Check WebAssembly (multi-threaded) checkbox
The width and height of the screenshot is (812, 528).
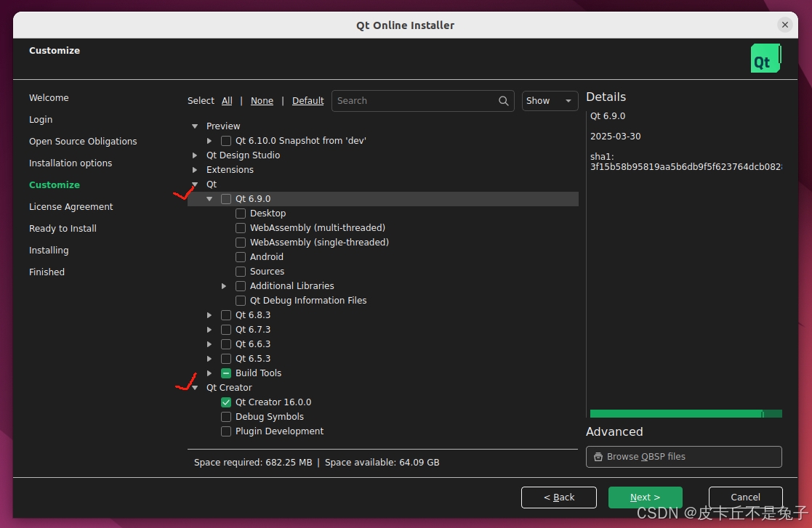point(241,227)
